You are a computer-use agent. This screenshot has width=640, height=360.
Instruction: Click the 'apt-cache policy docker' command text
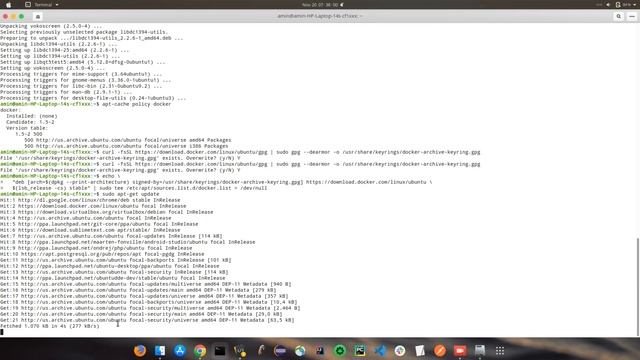pyautogui.click(x=136, y=104)
